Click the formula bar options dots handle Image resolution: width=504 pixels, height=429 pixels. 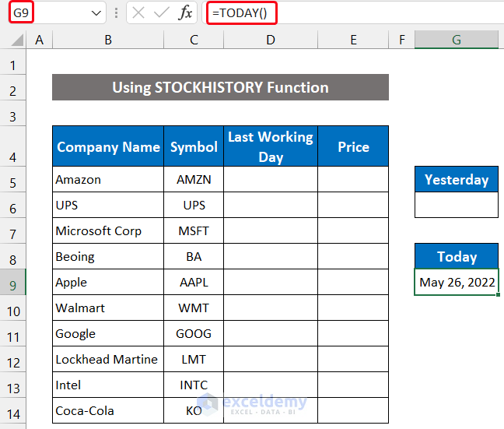tap(117, 13)
